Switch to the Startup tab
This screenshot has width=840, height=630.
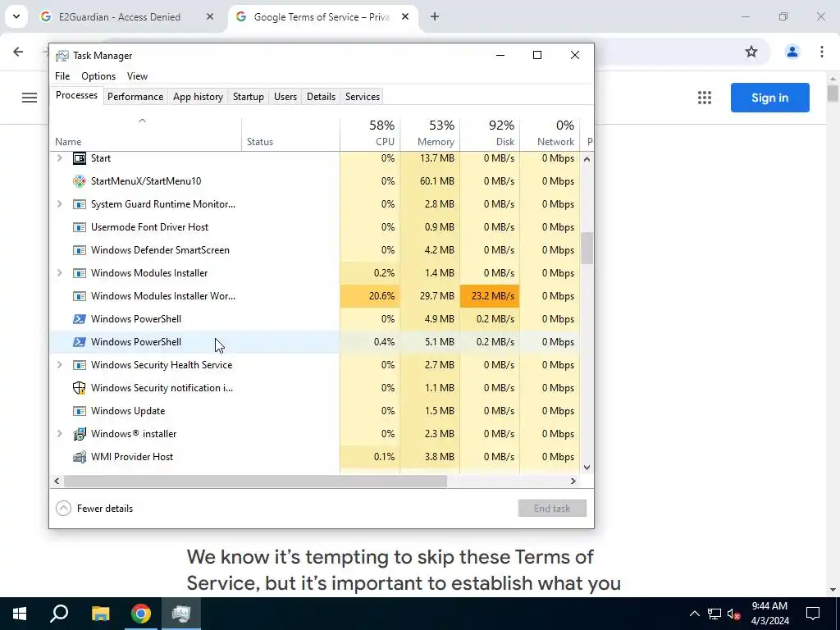pos(248,97)
